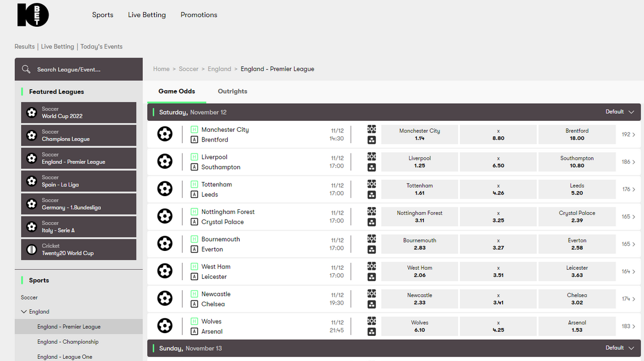Open stats icon for Tottenham v Leeds

[372, 195]
